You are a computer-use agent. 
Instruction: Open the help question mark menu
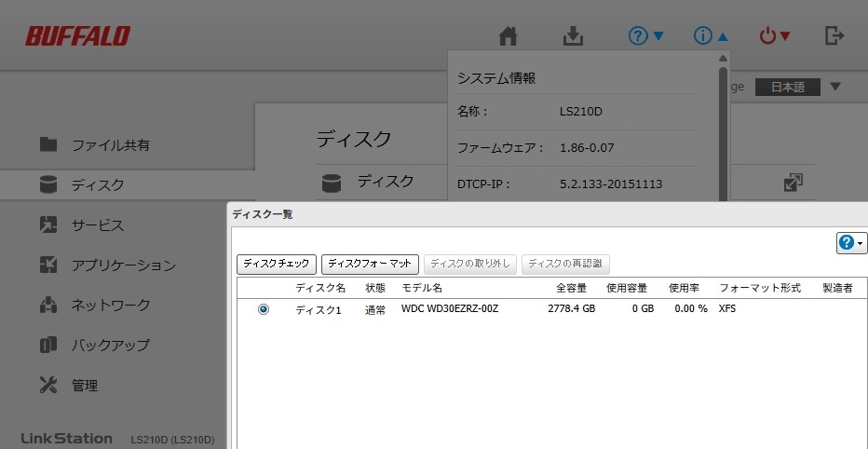click(x=646, y=36)
